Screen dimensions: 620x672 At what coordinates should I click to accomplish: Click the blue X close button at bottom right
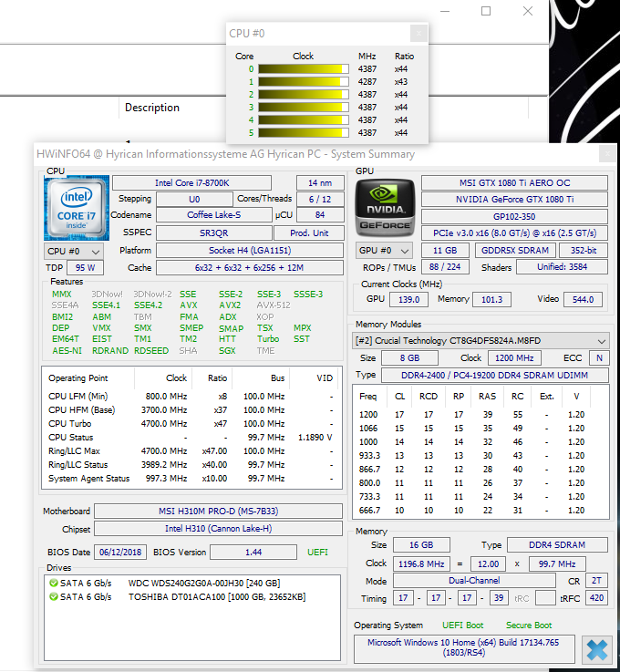pos(597,650)
